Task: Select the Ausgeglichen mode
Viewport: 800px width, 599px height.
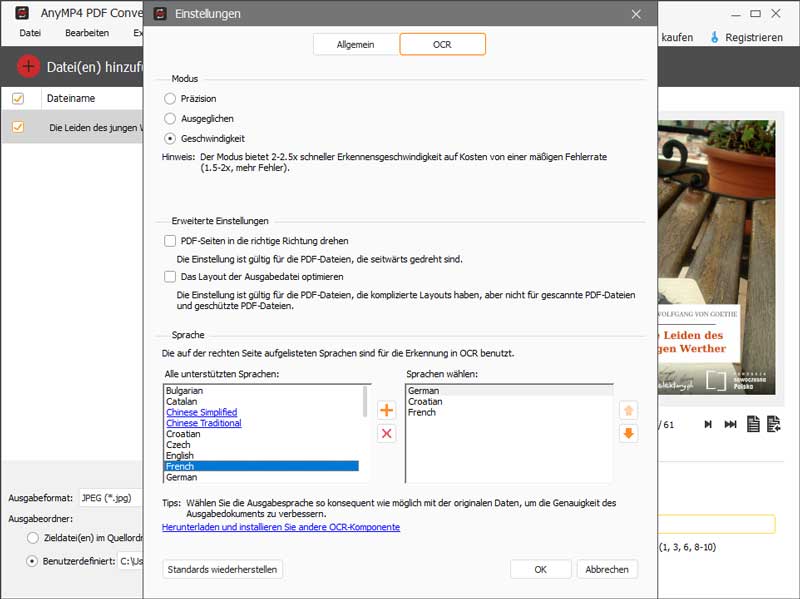Action: click(170, 118)
